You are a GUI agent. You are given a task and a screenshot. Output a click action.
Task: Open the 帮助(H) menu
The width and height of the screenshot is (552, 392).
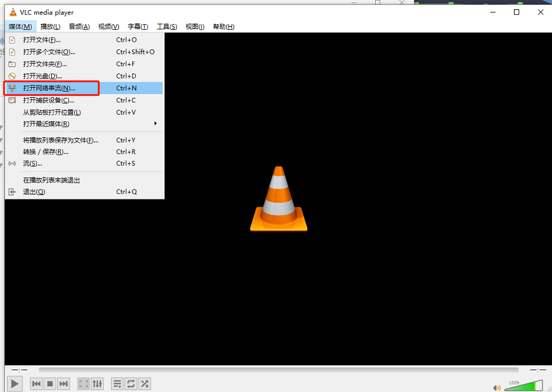pyautogui.click(x=224, y=26)
